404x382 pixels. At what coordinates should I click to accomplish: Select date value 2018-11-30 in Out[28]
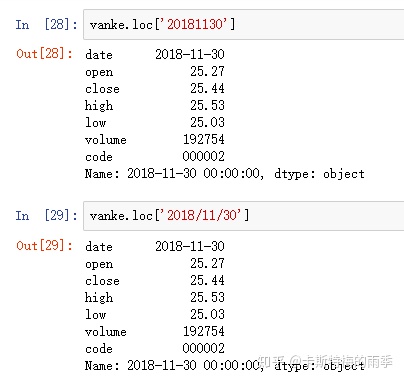click(x=190, y=54)
